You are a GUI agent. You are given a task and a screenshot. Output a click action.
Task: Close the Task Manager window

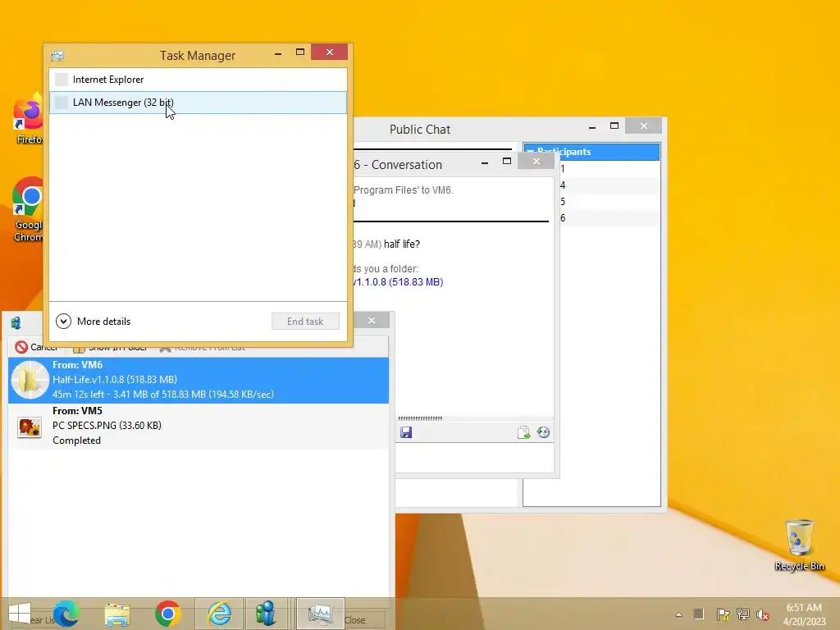point(330,52)
